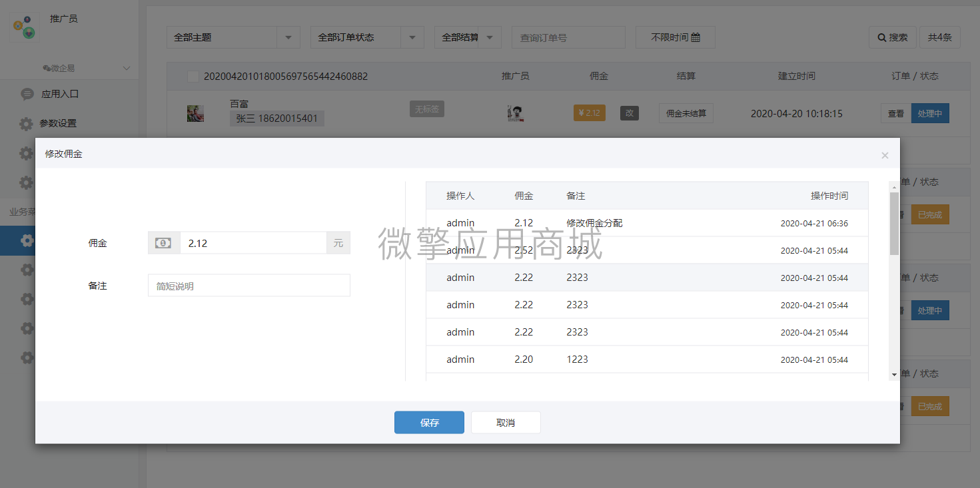Click the 应用入口 chat bubble icon

click(x=27, y=94)
